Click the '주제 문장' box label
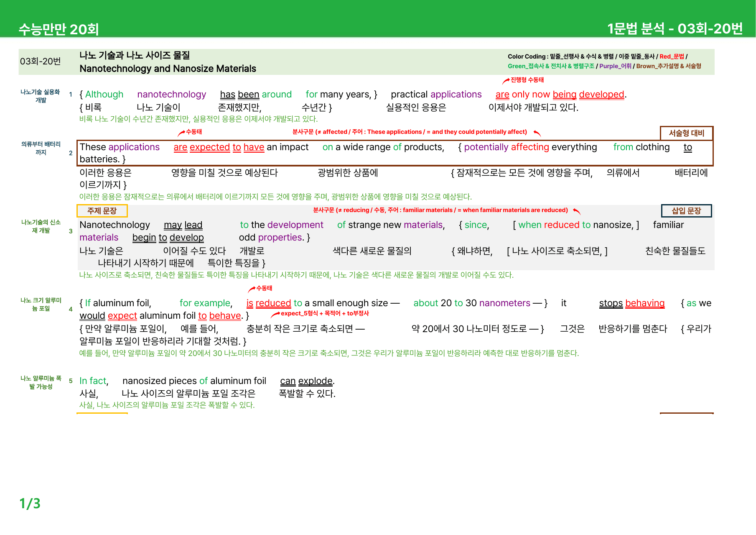 tap(102, 211)
